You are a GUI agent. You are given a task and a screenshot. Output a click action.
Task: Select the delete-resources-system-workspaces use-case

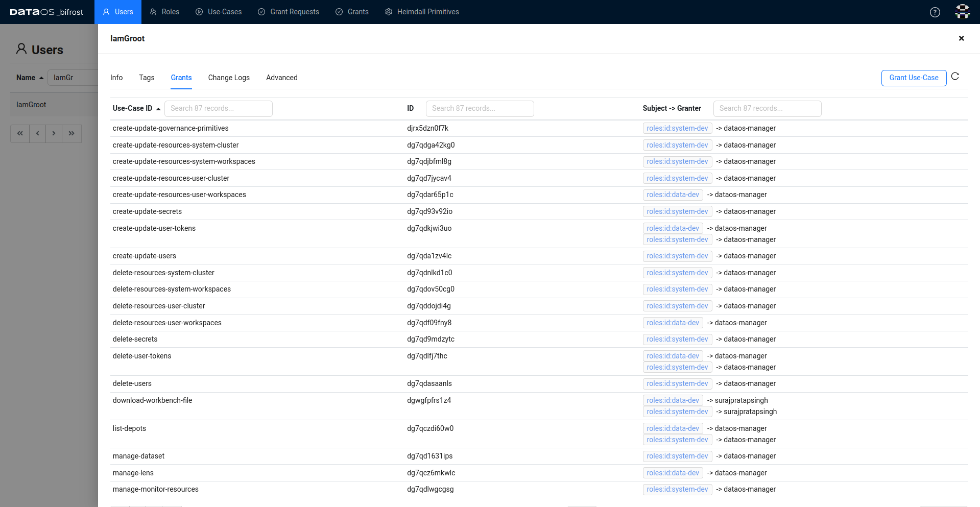coord(172,289)
